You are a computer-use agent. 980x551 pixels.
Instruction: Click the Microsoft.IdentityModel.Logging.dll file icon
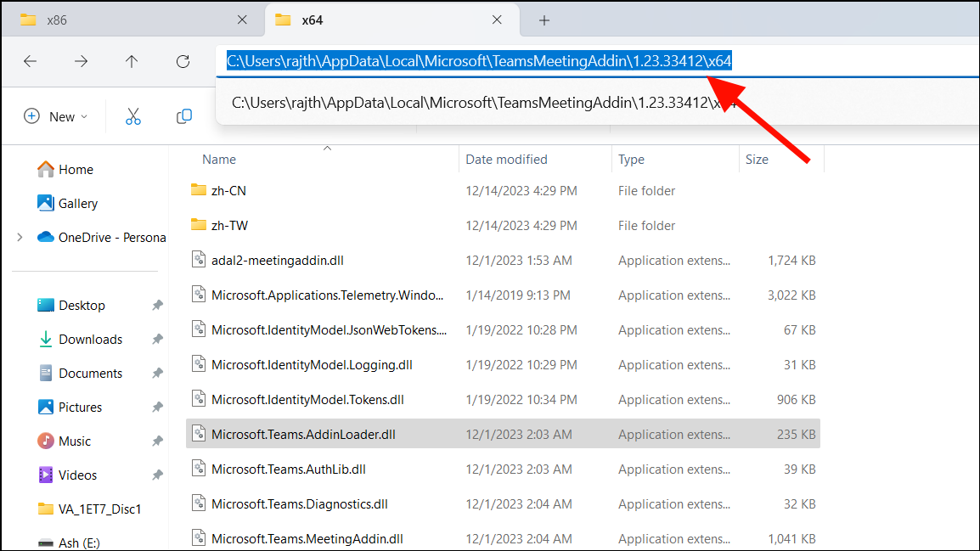pyautogui.click(x=199, y=363)
